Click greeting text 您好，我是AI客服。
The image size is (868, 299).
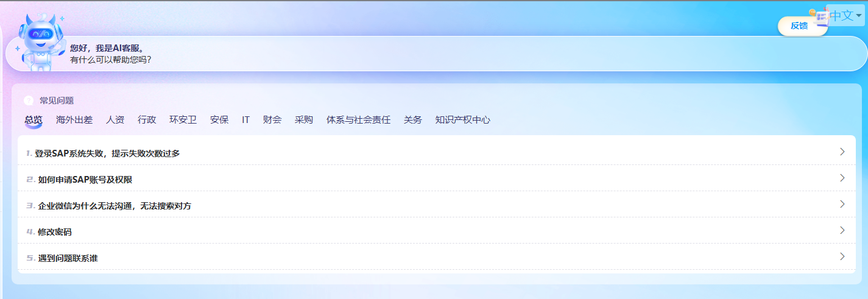point(107,48)
